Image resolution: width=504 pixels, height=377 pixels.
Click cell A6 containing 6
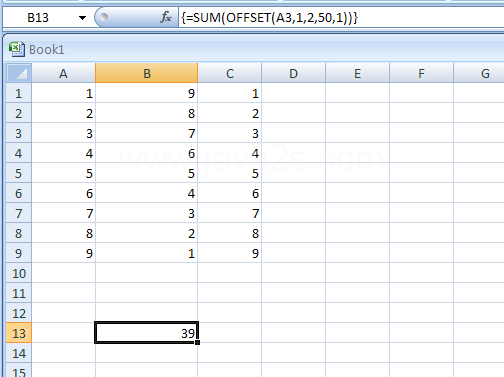coord(63,193)
